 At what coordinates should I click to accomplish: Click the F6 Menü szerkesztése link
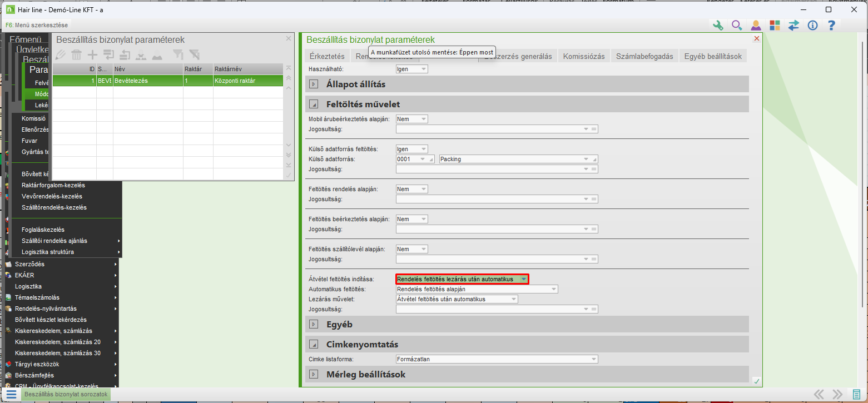[x=36, y=25]
